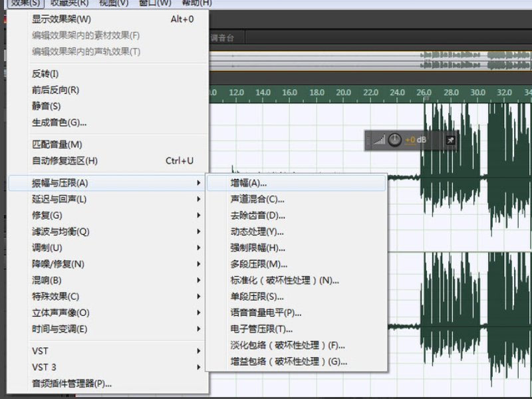Click the 28.0 mark on the timeline ruler
The width and height of the screenshot is (532, 399).
tap(451, 92)
